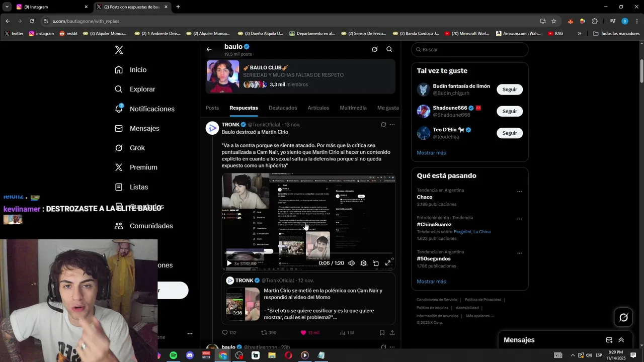
Task: Click Mostrar más under Qué está pasando
Action: [431, 282]
